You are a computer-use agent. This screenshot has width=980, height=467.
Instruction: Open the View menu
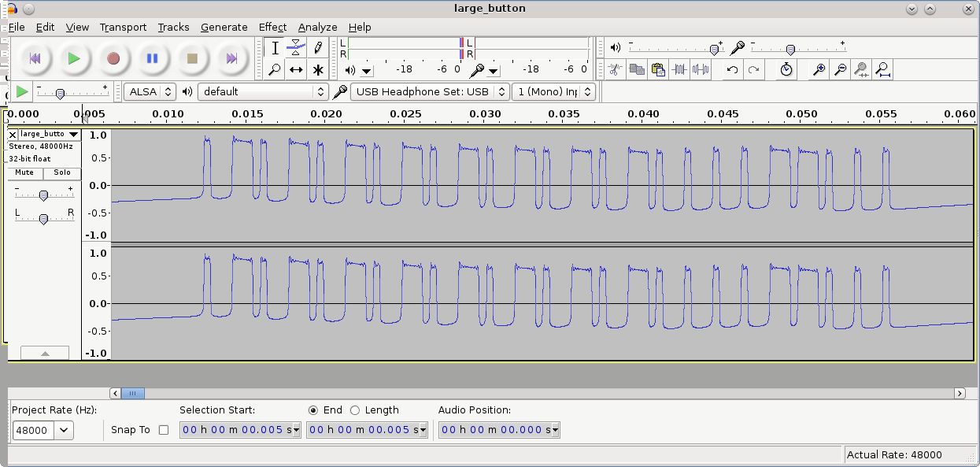tap(77, 27)
